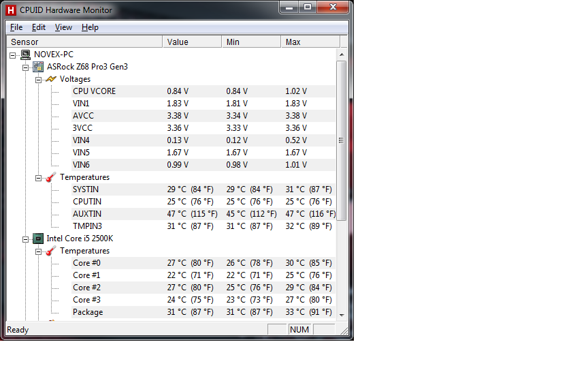Select the Core #1 row
The image size is (588, 368).
(203, 275)
